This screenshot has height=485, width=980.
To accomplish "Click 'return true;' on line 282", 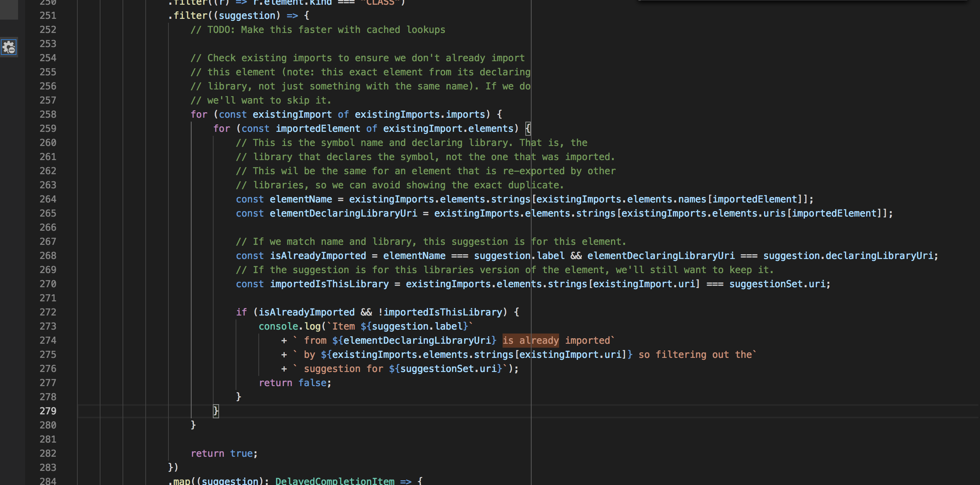I will [x=224, y=454].
